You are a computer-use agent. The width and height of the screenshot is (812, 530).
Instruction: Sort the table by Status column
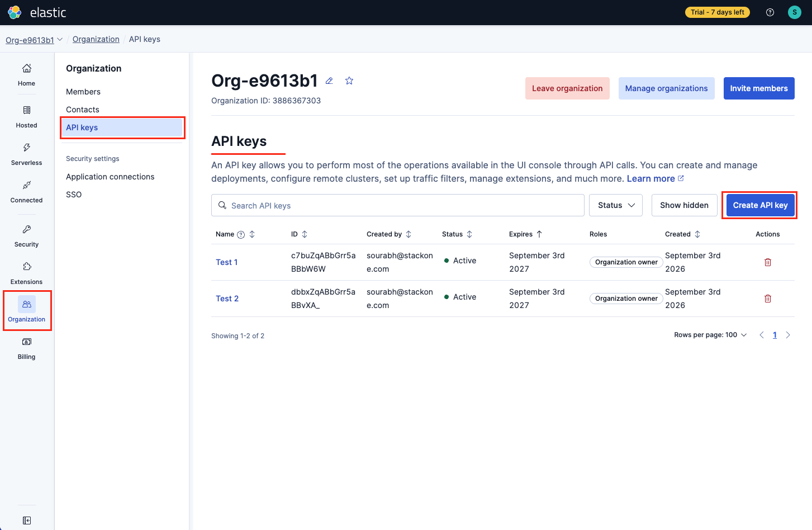click(469, 234)
